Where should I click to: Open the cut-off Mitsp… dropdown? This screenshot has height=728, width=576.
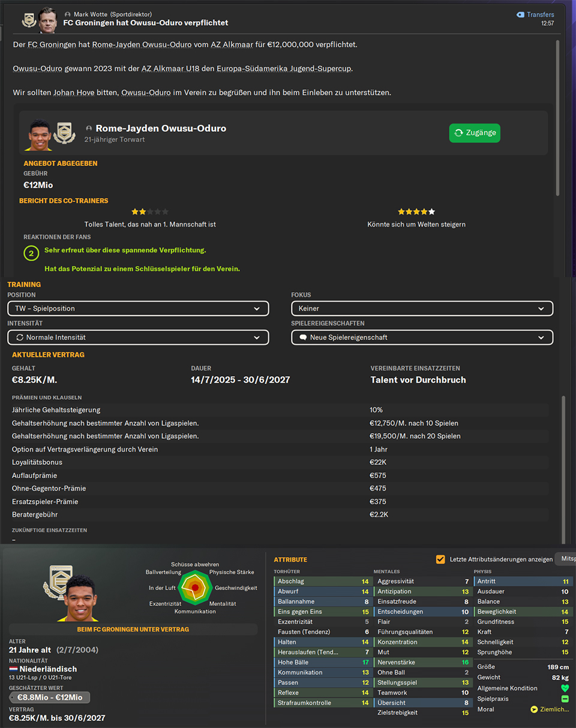coord(565,559)
